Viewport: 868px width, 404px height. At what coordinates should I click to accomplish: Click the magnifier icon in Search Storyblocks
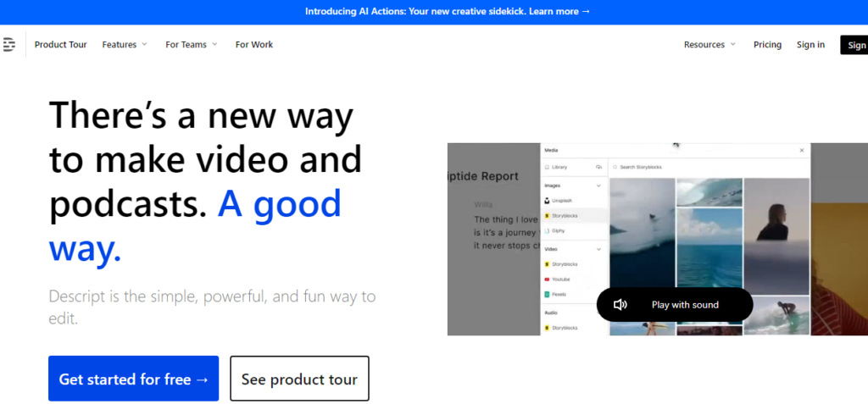615,167
